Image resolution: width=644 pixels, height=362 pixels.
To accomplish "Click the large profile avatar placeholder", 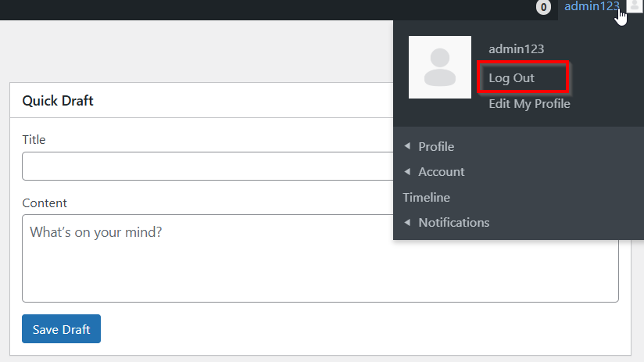I will (x=439, y=67).
